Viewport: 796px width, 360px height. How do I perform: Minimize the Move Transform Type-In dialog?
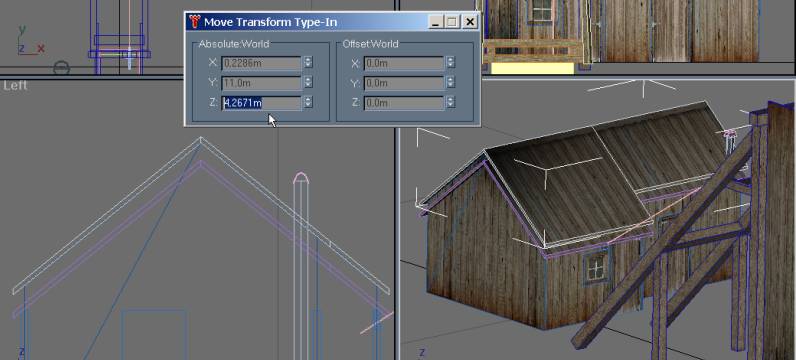(436, 22)
